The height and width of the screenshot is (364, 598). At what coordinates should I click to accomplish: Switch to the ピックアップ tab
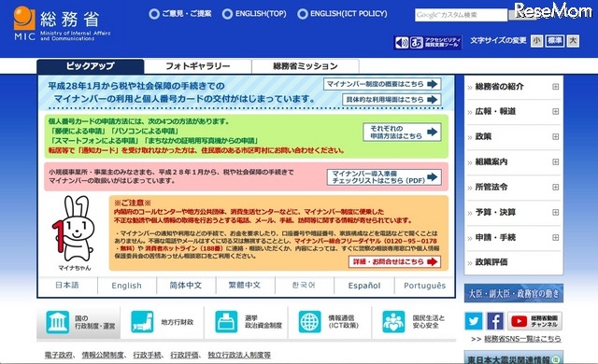[91, 66]
